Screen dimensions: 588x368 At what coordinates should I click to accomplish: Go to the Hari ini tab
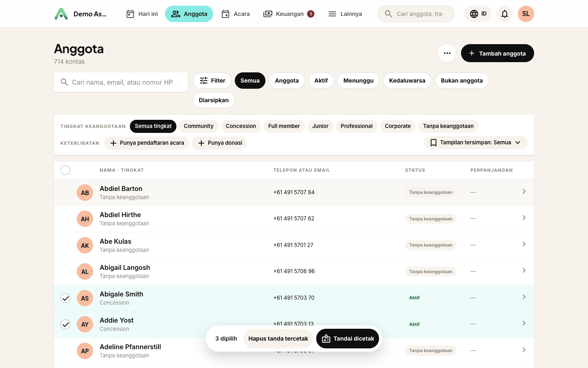coord(142,14)
